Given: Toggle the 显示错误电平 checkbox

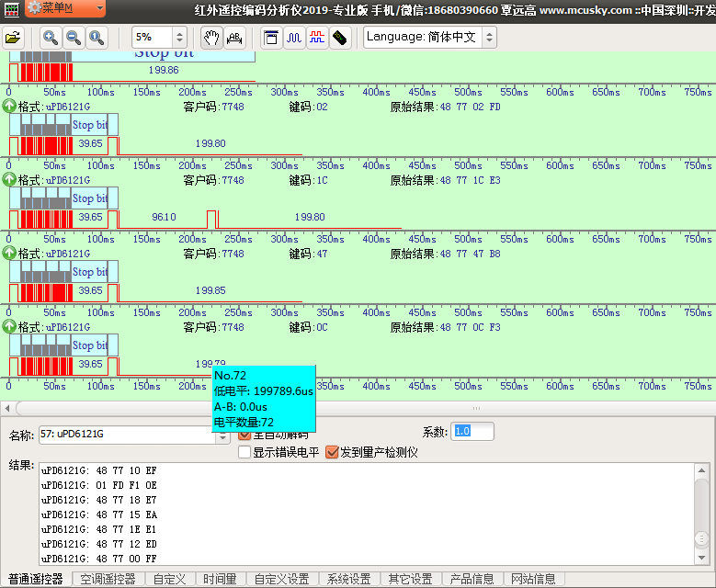Looking at the screenshot, I should click(x=244, y=452).
